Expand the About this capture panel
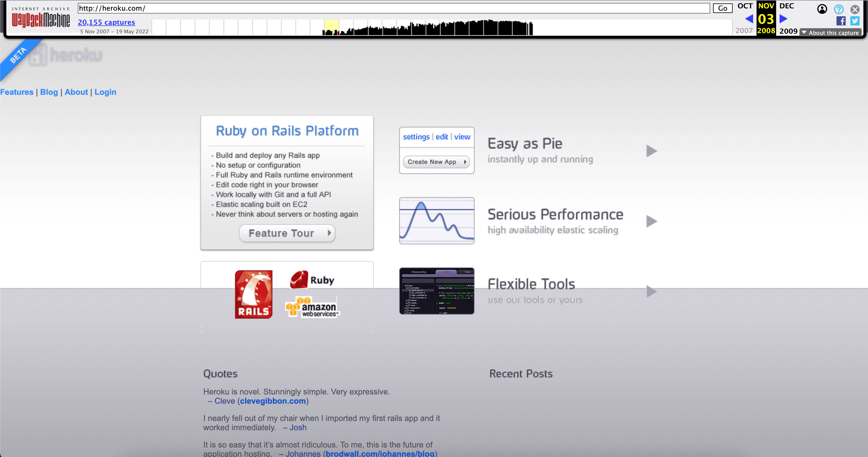 [831, 32]
